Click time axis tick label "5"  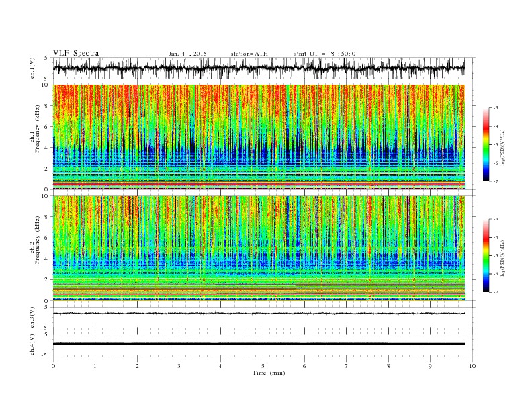pyautogui.click(x=263, y=366)
